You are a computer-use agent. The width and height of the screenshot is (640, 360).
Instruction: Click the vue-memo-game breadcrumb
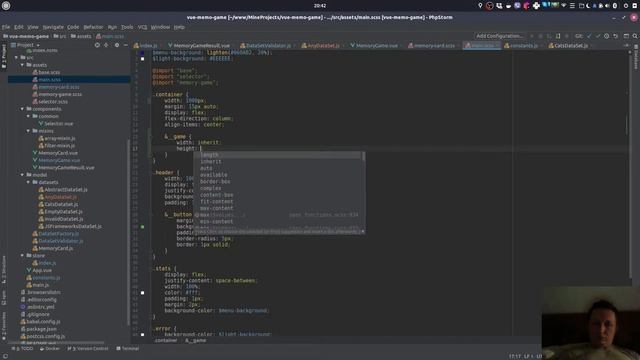[x=26, y=36]
